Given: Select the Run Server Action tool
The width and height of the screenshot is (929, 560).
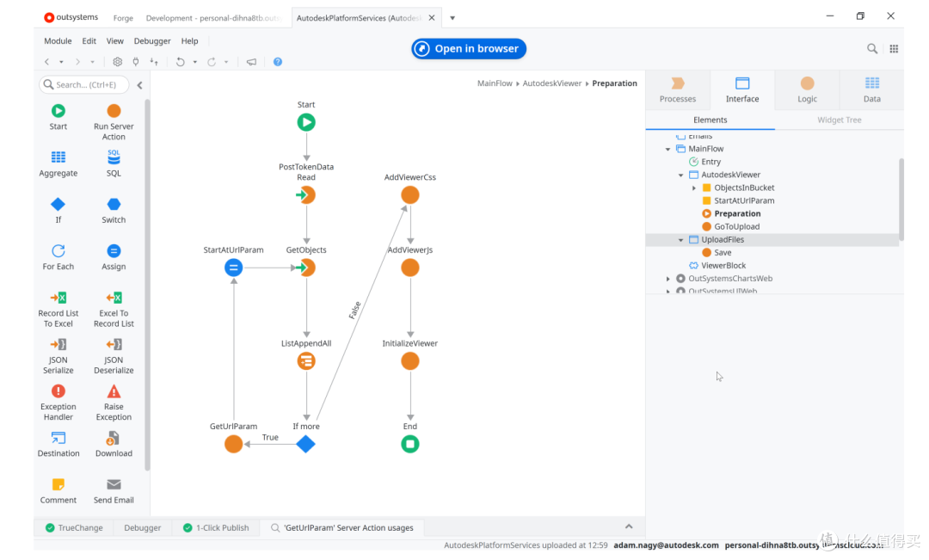Looking at the screenshot, I should 114,123.
